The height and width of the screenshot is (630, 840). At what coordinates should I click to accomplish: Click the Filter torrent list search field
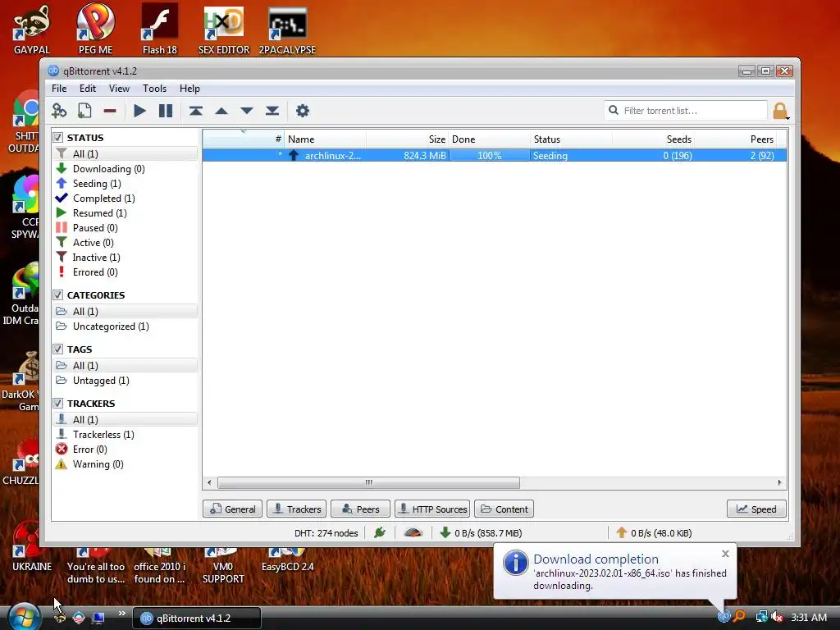pyautogui.click(x=686, y=111)
